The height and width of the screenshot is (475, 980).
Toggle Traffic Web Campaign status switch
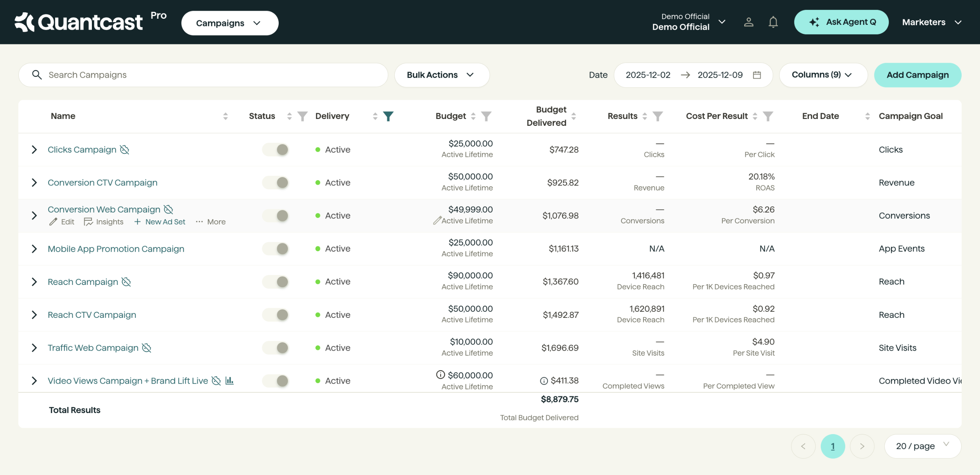point(276,348)
